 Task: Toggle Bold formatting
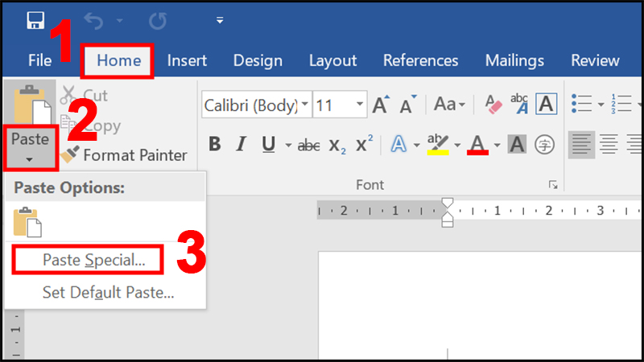pyautogui.click(x=214, y=145)
